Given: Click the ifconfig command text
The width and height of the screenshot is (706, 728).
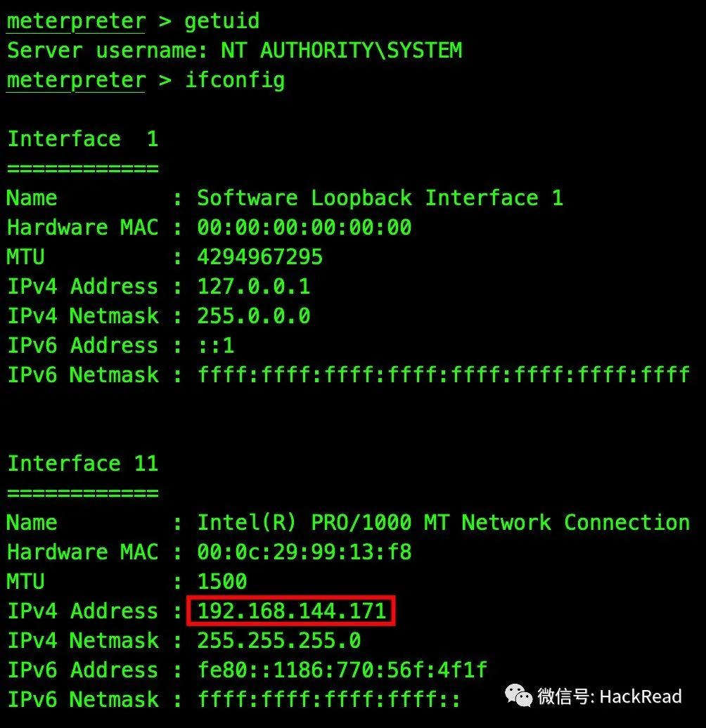Looking at the screenshot, I should click(235, 80).
